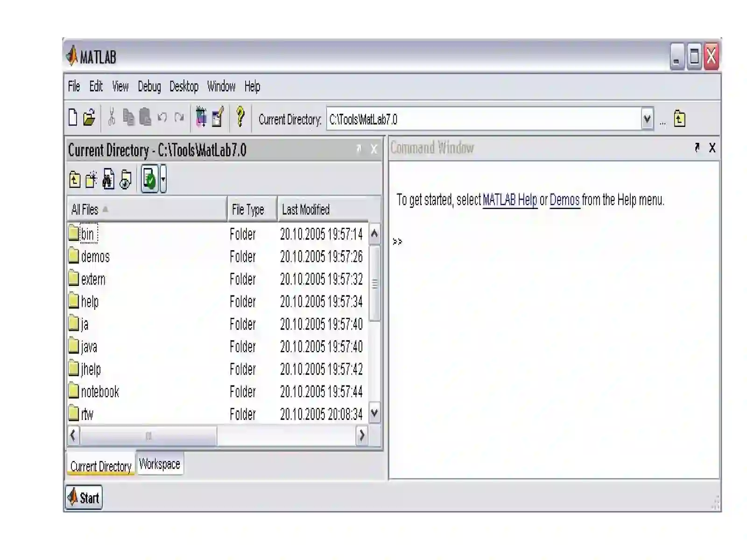Image resolution: width=747 pixels, height=560 pixels.
Task: Copy using the toolbar copy icon
Action: pos(128,118)
